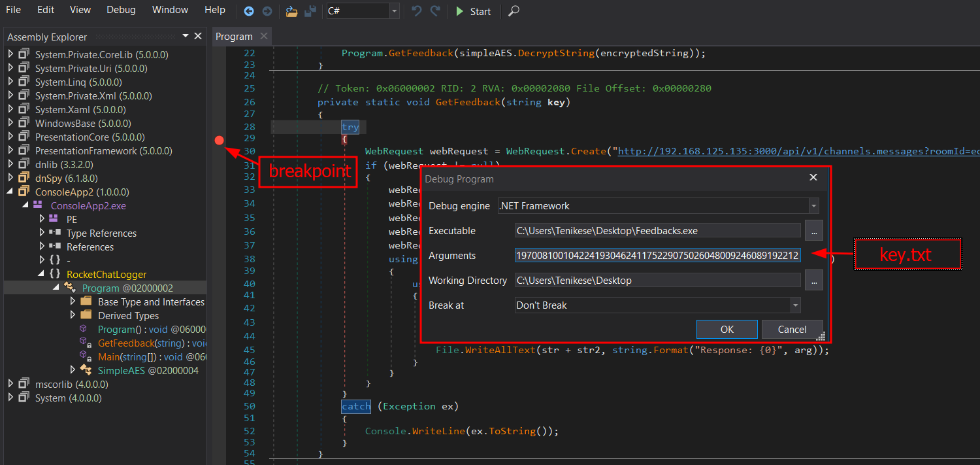Select the Program tab
Screen dimensions: 980x465
pos(234,37)
